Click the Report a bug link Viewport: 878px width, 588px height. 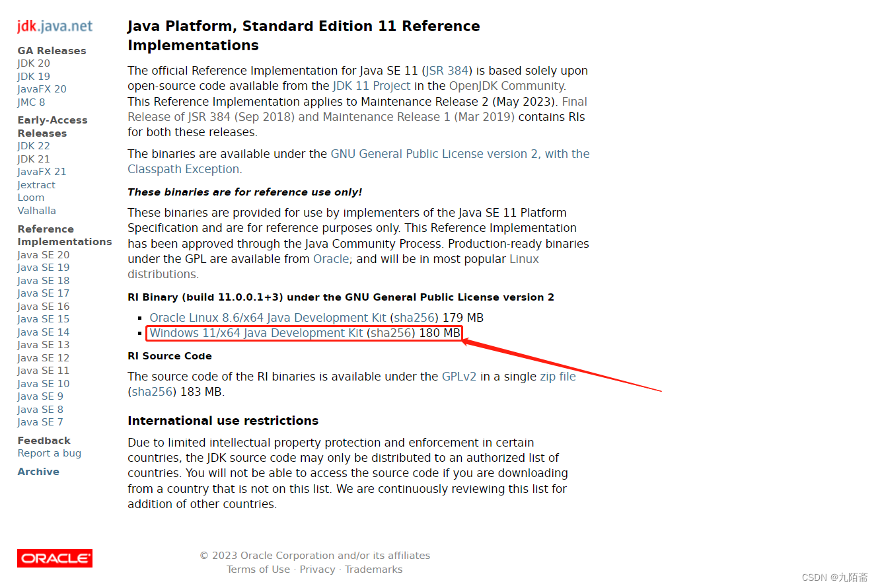(50, 453)
